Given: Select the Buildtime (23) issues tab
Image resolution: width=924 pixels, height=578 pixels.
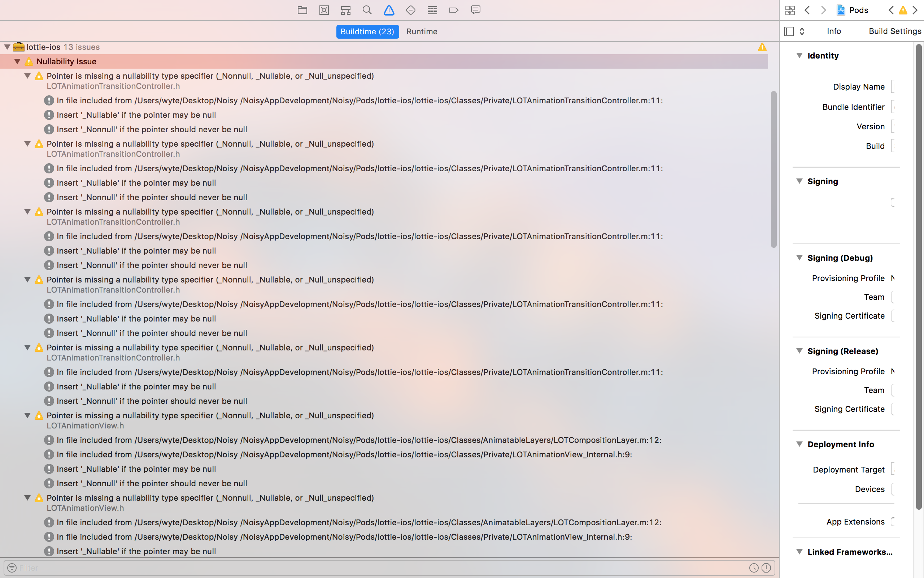Looking at the screenshot, I should click(x=367, y=32).
